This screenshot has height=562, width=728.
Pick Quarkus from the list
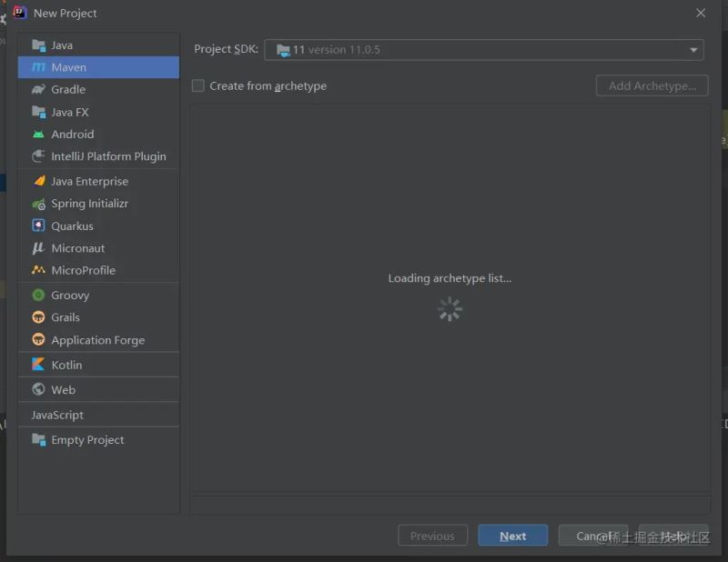[x=98, y=226]
